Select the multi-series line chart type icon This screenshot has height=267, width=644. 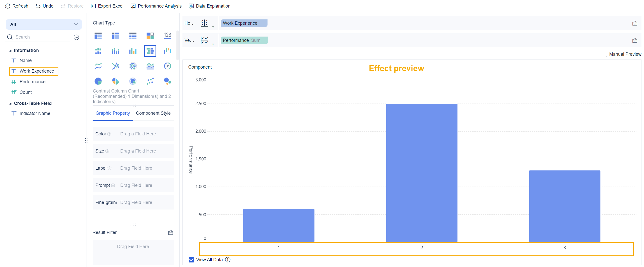click(115, 66)
